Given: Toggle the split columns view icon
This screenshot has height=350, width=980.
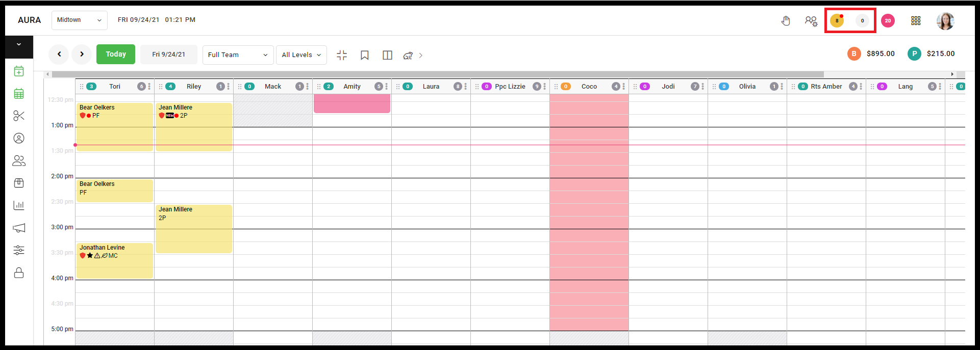Looking at the screenshot, I should click(x=388, y=55).
